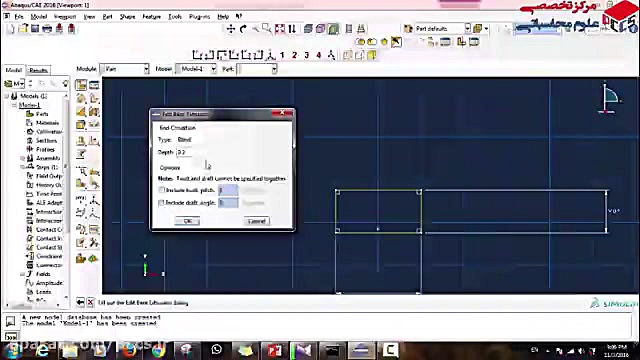Open the Tools menu
The image size is (640, 360).
click(x=175, y=17)
